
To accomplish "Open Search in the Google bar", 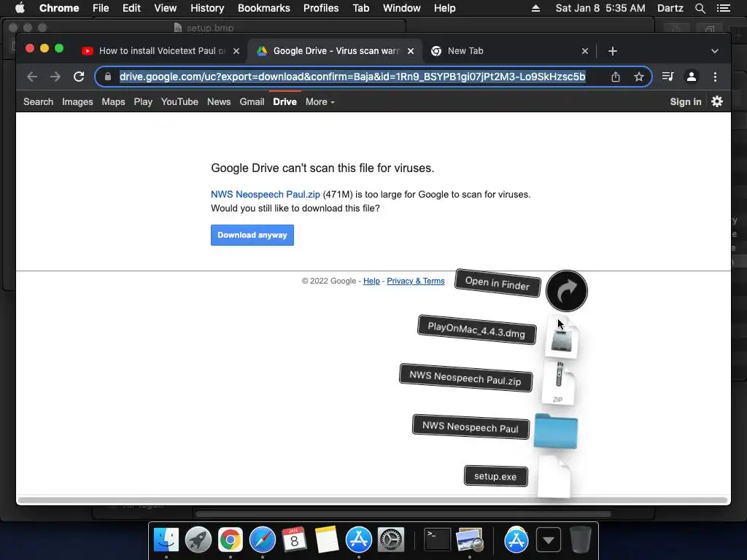I will coord(38,102).
